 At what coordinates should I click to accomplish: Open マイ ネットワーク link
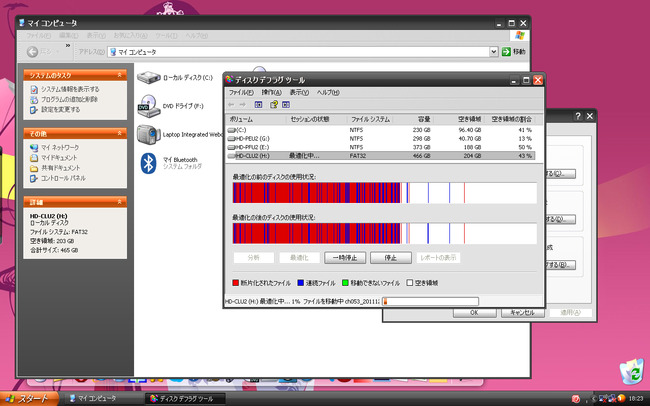pyautogui.click(x=60, y=147)
